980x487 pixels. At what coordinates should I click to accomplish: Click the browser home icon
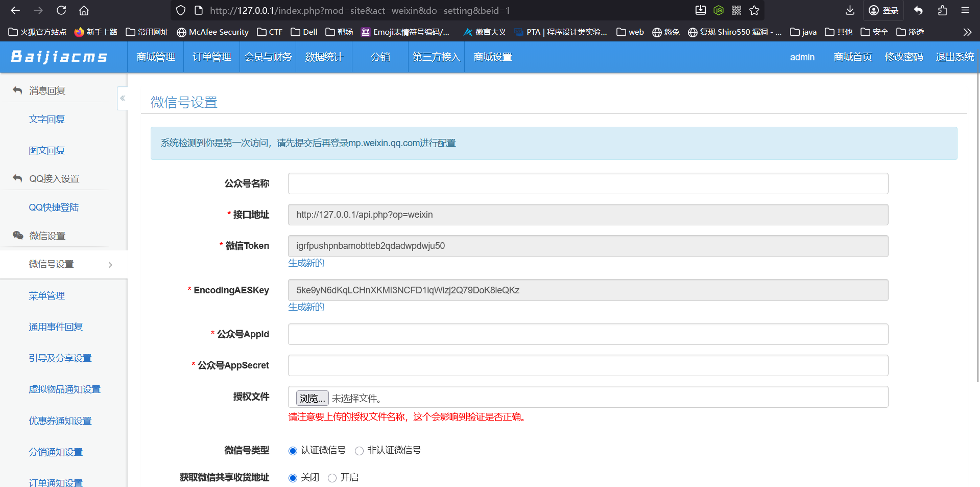[84, 10]
